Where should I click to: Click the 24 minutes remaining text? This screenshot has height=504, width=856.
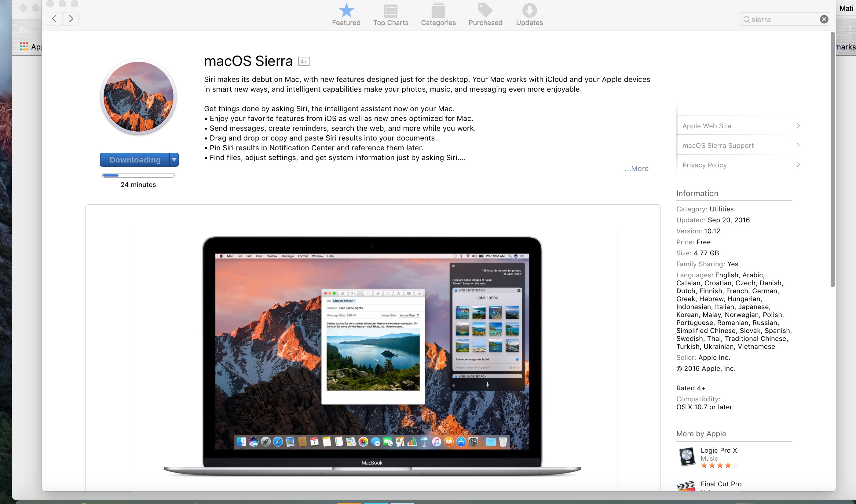(138, 185)
